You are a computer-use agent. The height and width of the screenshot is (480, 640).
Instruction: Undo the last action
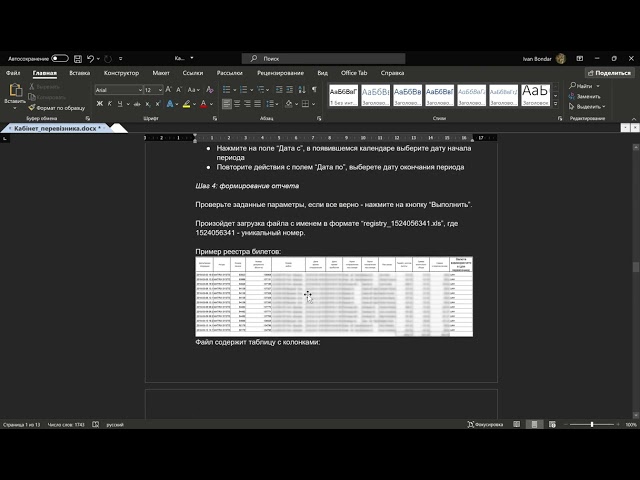(x=91, y=59)
